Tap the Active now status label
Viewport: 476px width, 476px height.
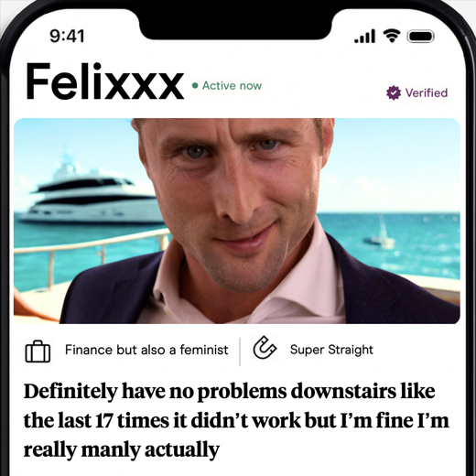click(x=232, y=86)
